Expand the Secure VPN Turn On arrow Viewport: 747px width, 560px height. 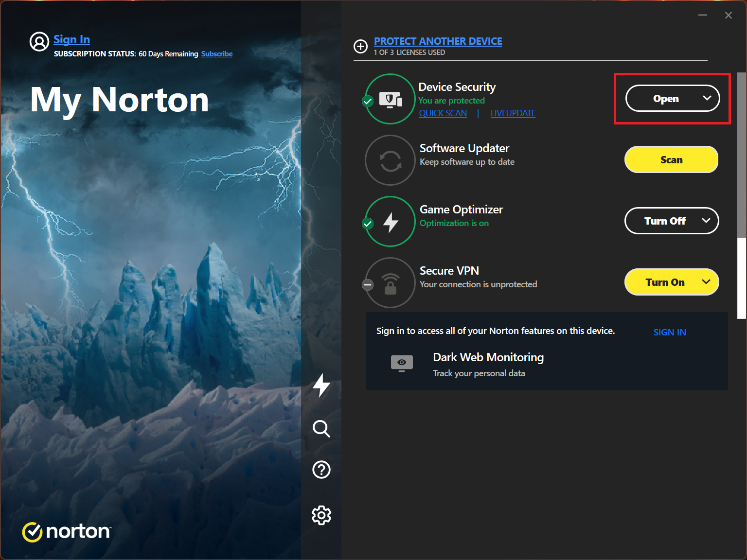(706, 282)
